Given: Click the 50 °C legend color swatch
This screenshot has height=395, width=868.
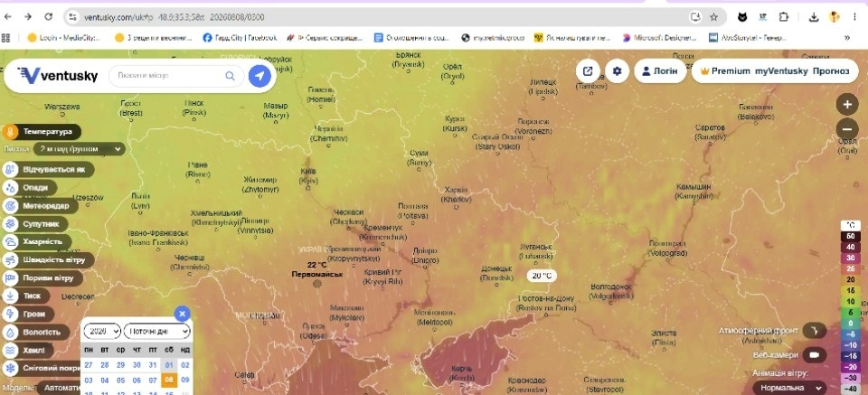Looking at the screenshot, I should 850,236.
